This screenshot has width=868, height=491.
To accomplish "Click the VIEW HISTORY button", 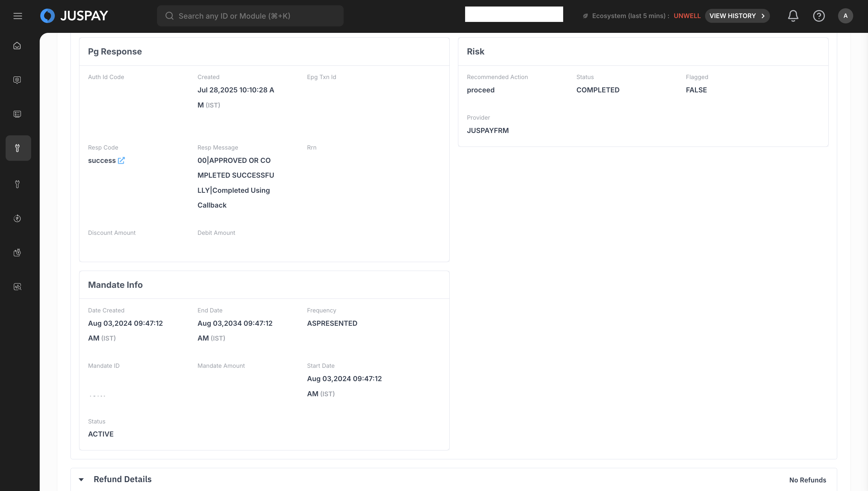I will pyautogui.click(x=732, y=16).
